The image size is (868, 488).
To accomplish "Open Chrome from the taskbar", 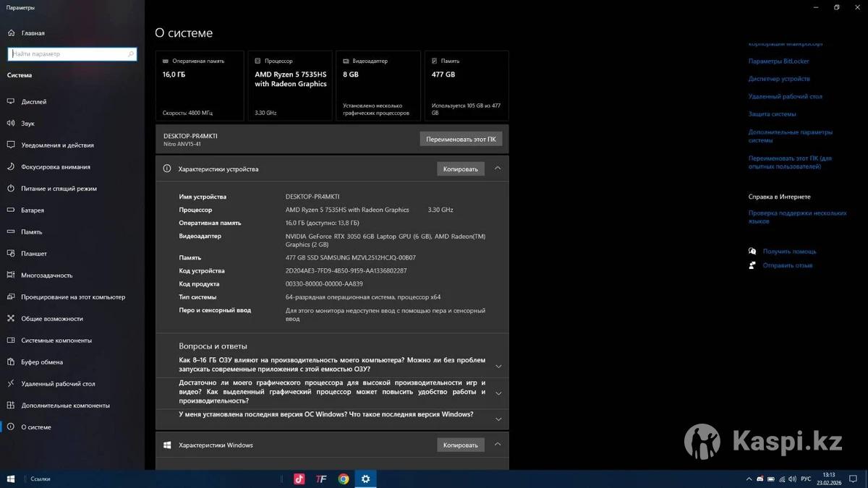I will tap(344, 479).
